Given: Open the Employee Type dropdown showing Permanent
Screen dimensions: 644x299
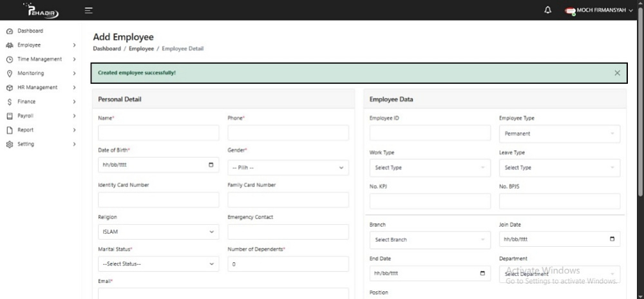Looking at the screenshot, I should [x=560, y=134].
